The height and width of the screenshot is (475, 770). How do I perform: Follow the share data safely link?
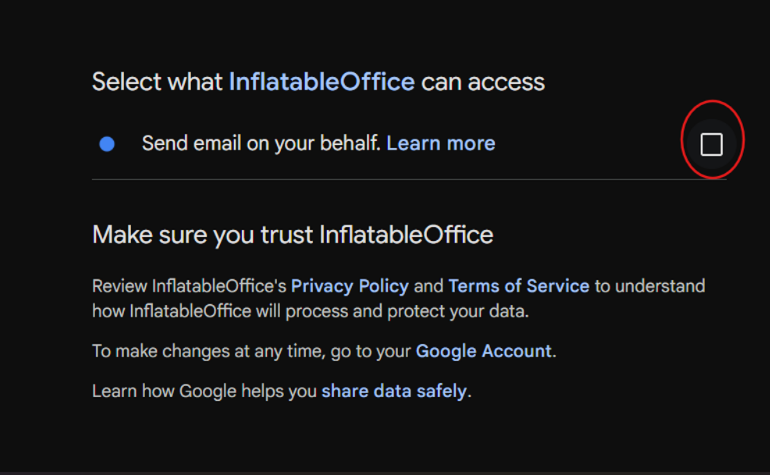tap(394, 391)
